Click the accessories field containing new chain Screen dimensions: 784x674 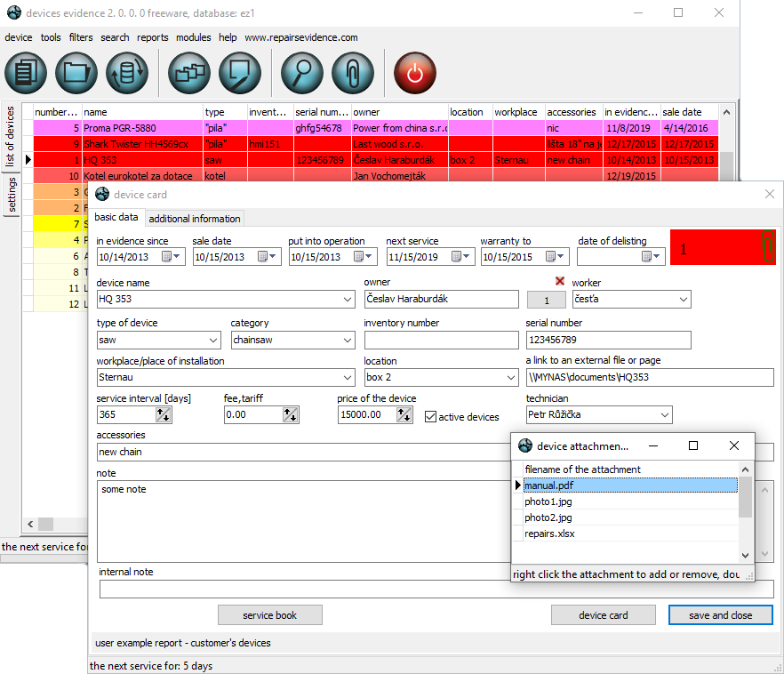pyautogui.click(x=303, y=452)
